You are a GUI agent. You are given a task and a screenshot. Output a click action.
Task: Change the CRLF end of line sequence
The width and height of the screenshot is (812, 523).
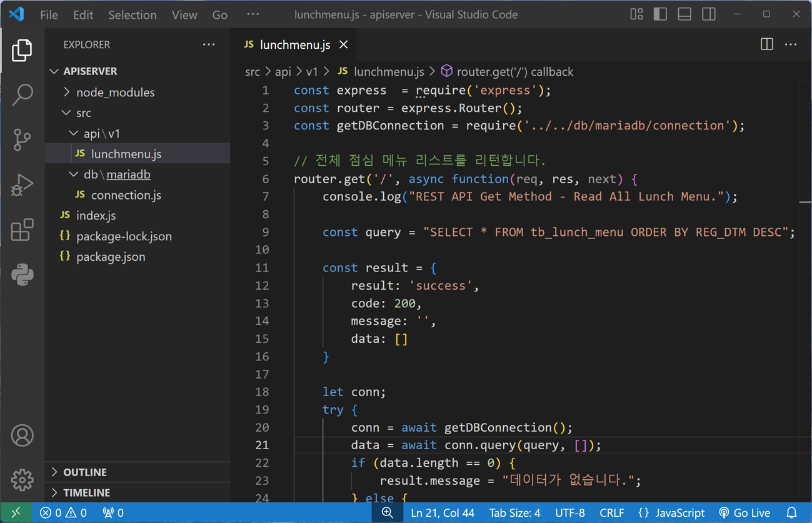tap(611, 512)
